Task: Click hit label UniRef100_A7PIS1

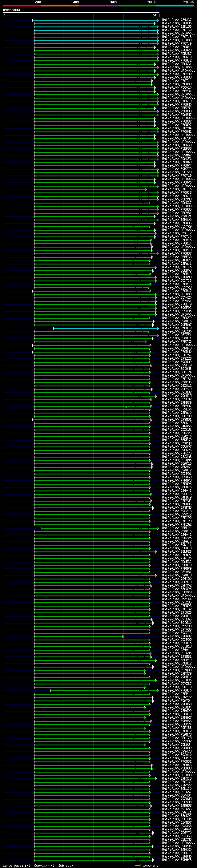Action: pyautogui.click(x=177, y=379)
